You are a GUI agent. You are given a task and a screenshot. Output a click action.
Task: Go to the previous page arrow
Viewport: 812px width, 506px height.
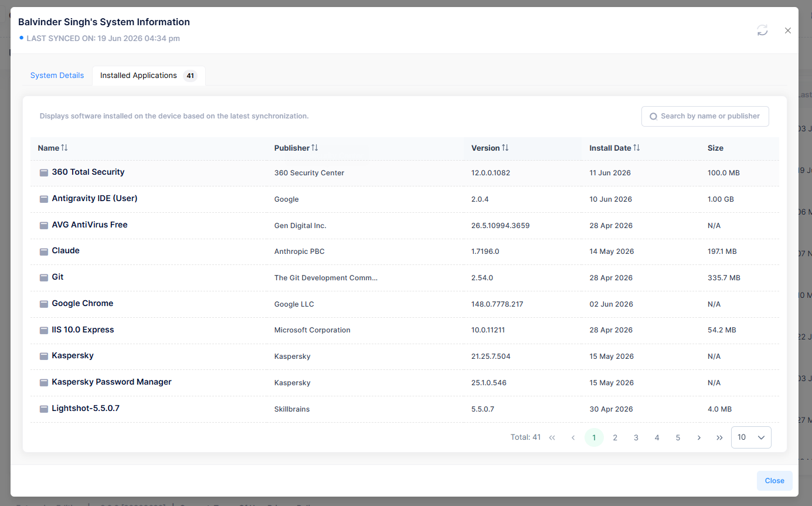click(573, 437)
